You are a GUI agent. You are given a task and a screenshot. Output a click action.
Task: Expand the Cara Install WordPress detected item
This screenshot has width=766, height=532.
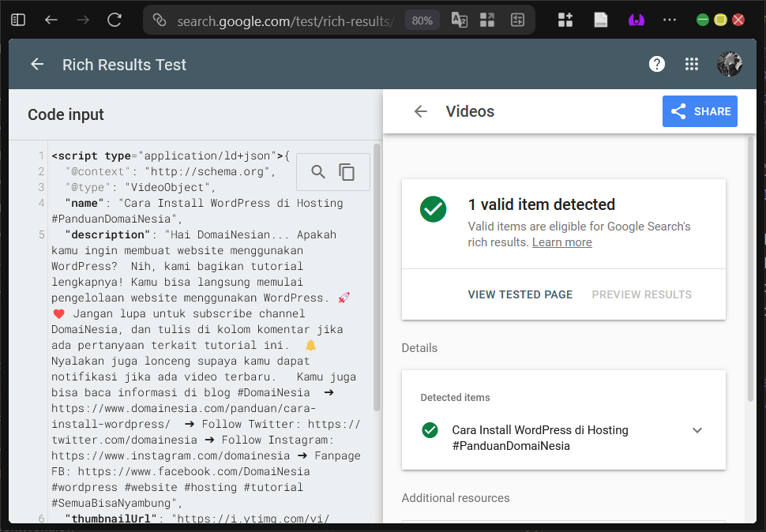tap(697, 430)
